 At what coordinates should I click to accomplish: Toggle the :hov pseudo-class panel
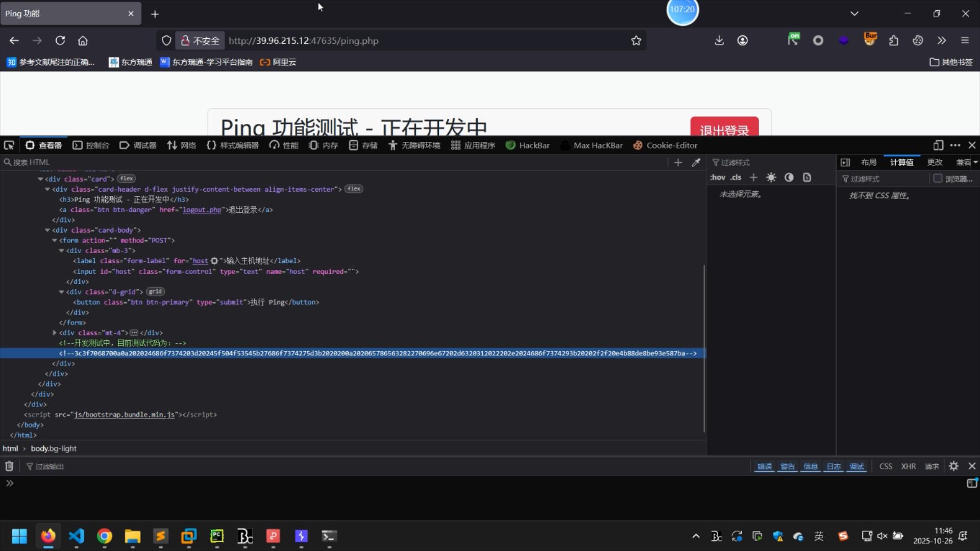pyautogui.click(x=718, y=178)
